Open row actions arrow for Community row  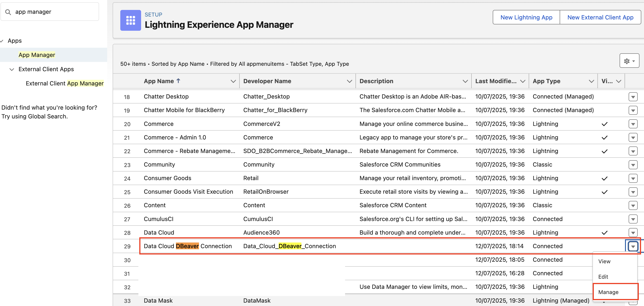click(632, 165)
